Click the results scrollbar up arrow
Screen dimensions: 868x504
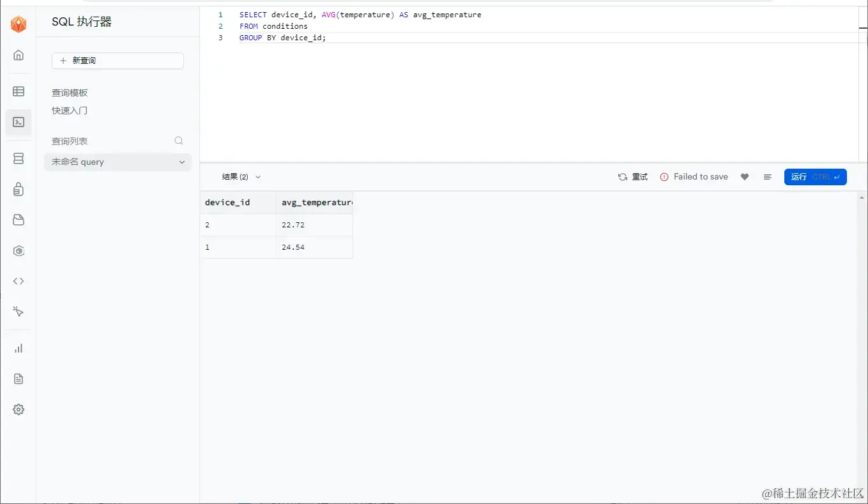point(863,197)
